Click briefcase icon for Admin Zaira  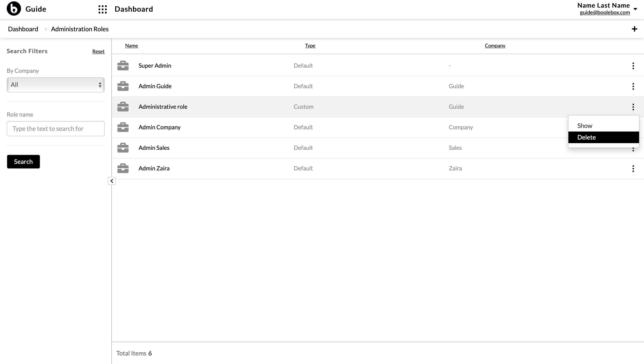pyautogui.click(x=123, y=168)
